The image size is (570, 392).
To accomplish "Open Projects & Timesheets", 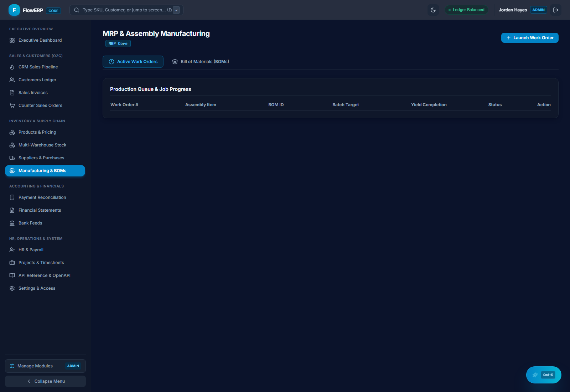I will [45, 263].
